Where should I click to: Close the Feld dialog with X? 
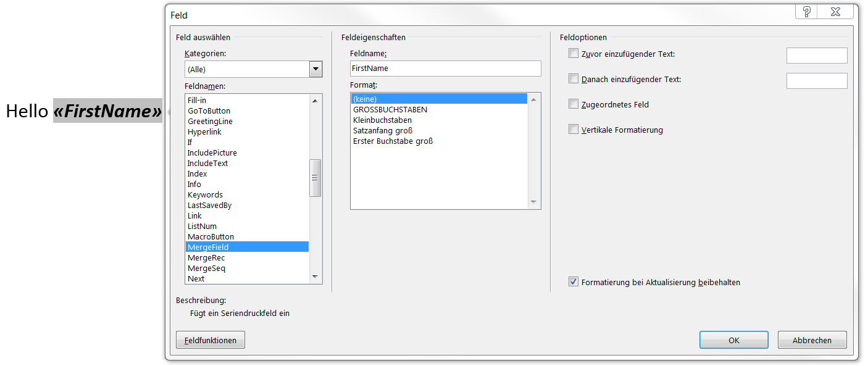835,12
